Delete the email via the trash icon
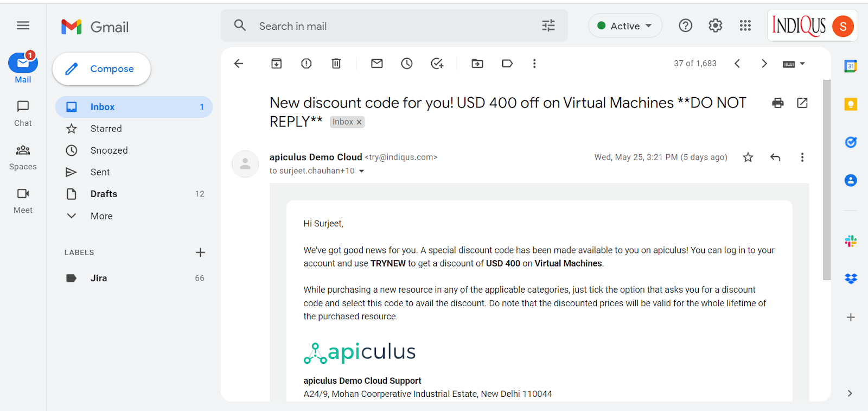The height and width of the screenshot is (411, 868). [x=336, y=64]
